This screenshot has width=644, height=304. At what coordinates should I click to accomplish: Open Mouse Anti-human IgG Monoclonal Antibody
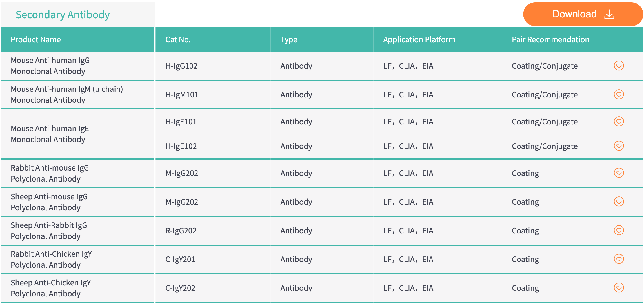50,66
